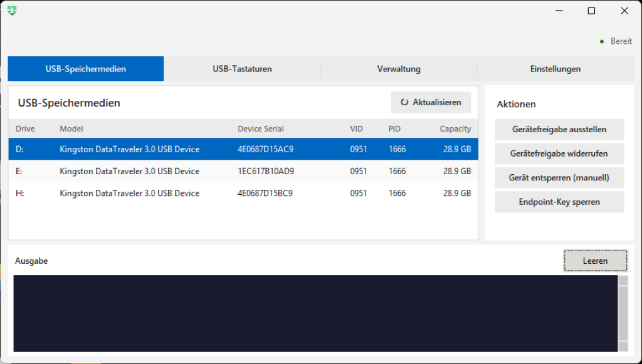Click Kingston DataTraveler model text in E: row
Image resolution: width=642 pixels, height=364 pixels.
point(129,172)
